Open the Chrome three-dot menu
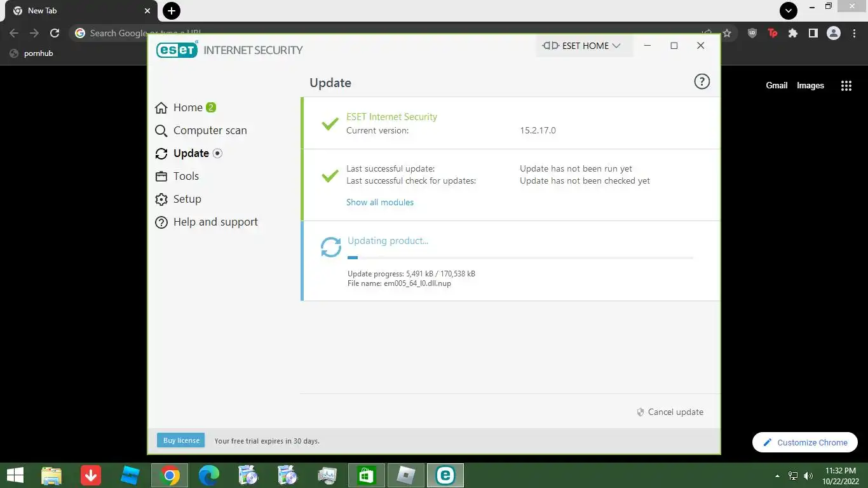This screenshot has width=868, height=488. [853, 33]
